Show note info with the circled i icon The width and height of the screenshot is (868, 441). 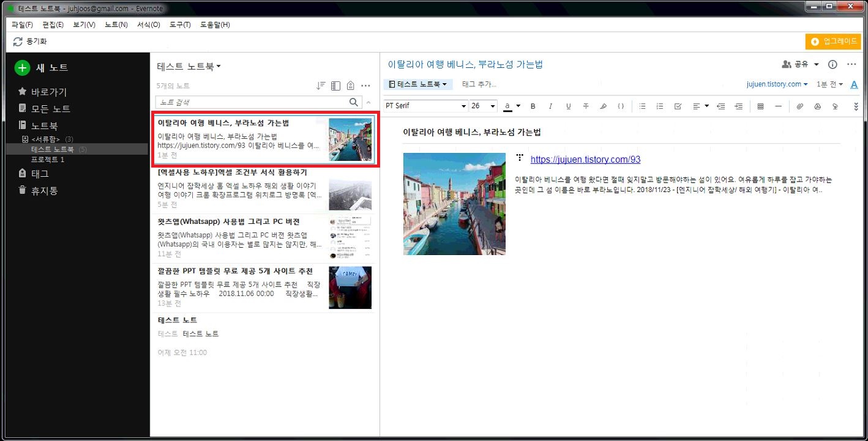832,64
